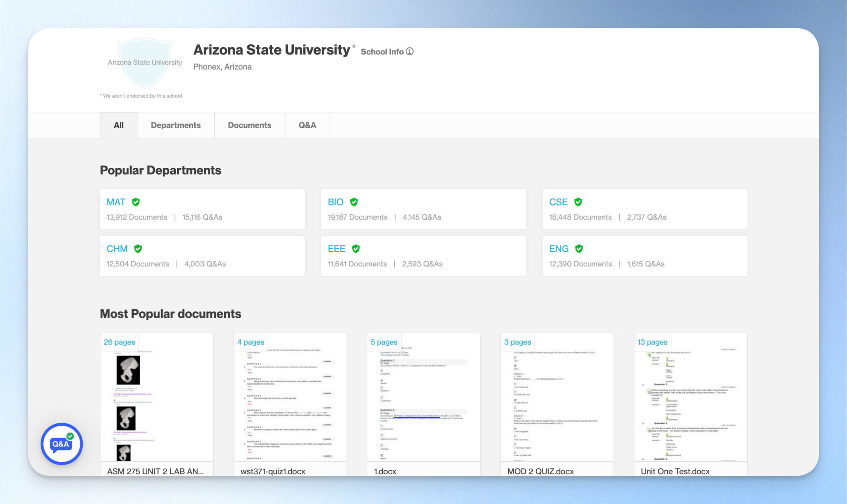
Task: Select the All tab
Action: pyautogui.click(x=118, y=125)
